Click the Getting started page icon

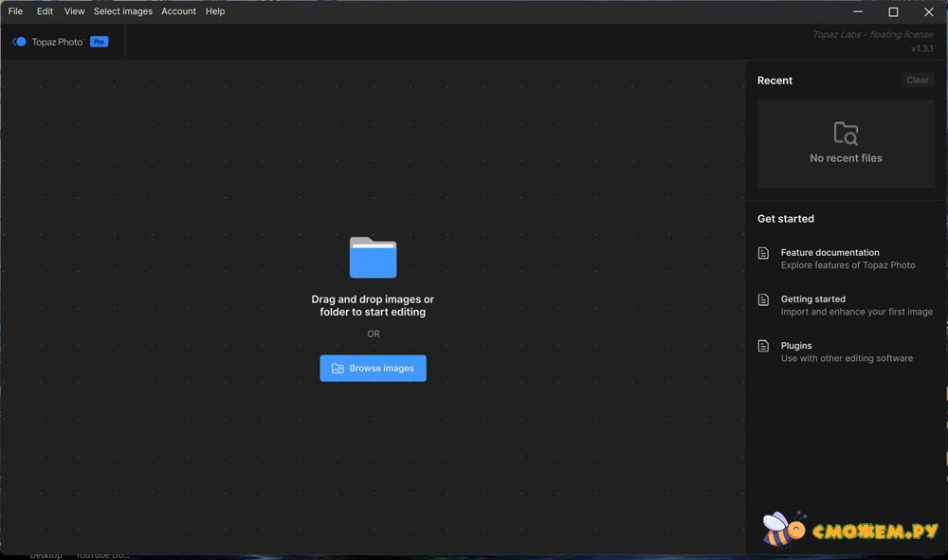point(763,299)
